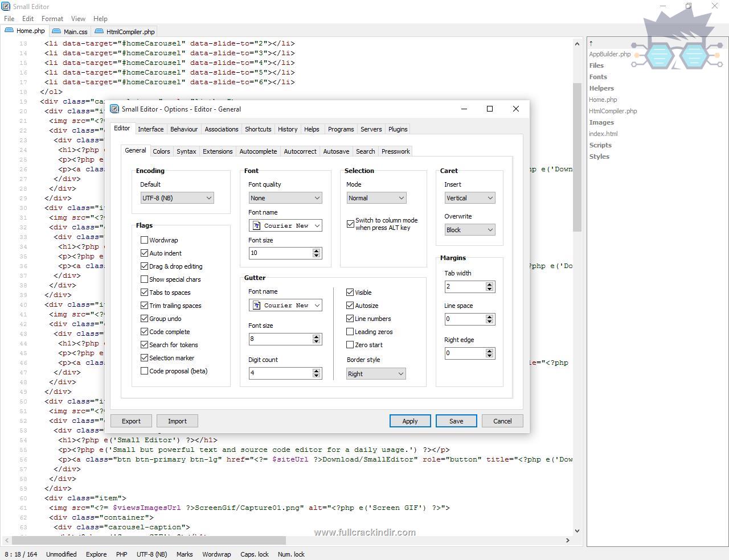Open index.html in file panel

point(603,134)
